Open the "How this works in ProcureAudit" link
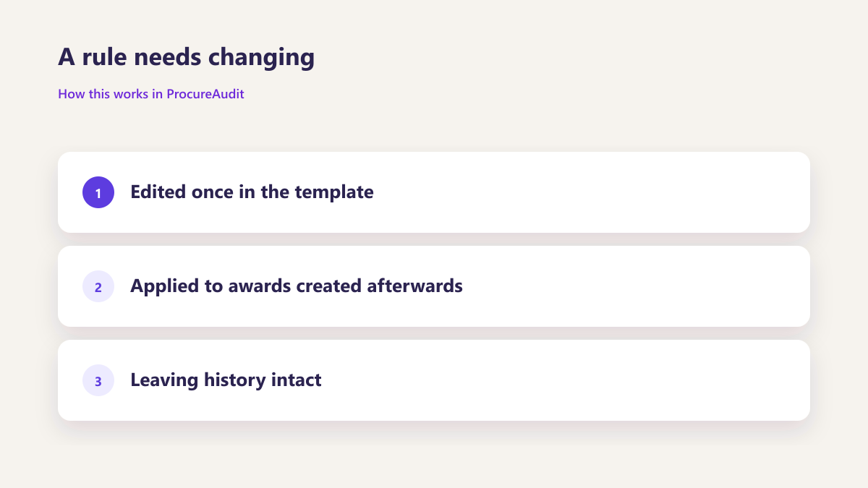 point(151,94)
